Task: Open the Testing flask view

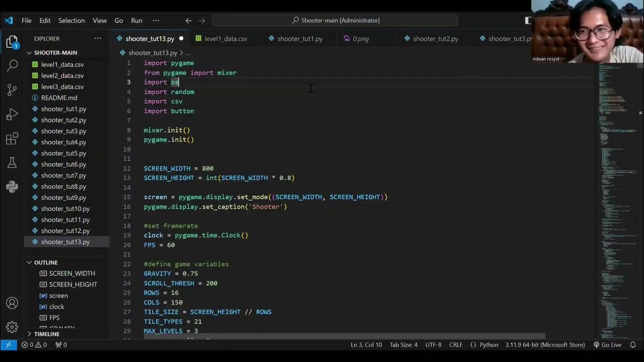Action: pyautogui.click(x=12, y=162)
